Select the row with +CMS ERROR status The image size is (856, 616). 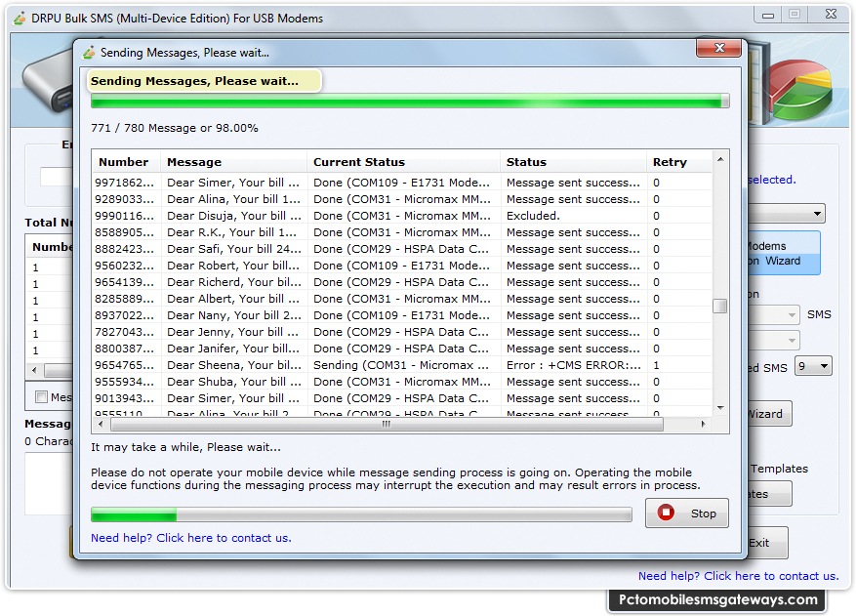pyautogui.click(x=402, y=365)
